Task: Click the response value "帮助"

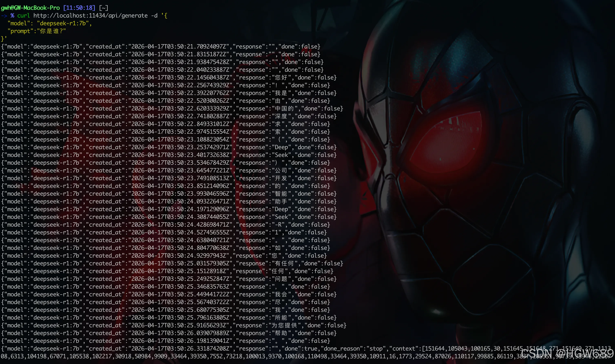Action: [x=281, y=333]
